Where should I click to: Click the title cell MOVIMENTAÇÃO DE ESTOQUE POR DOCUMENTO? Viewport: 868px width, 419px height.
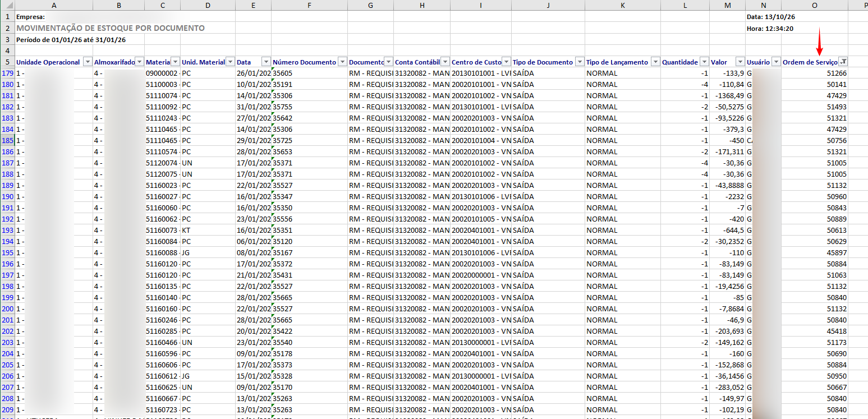pyautogui.click(x=111, y=28)
